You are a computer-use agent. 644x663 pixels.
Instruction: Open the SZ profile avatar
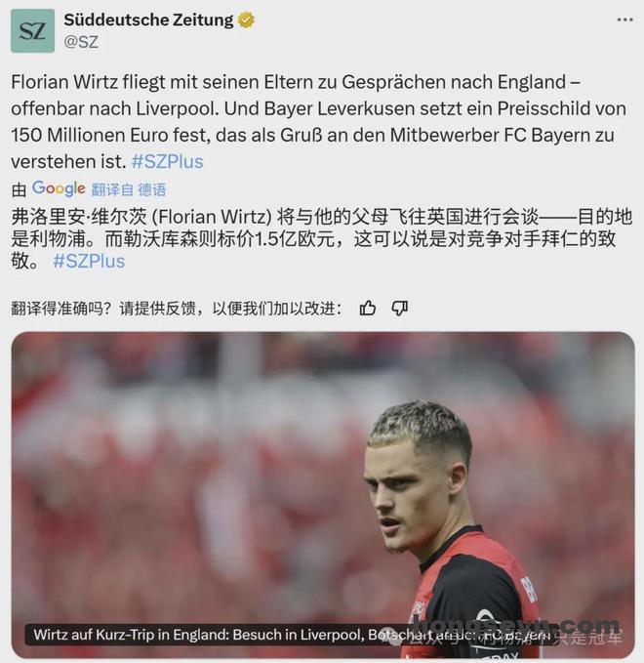point(32,31)
